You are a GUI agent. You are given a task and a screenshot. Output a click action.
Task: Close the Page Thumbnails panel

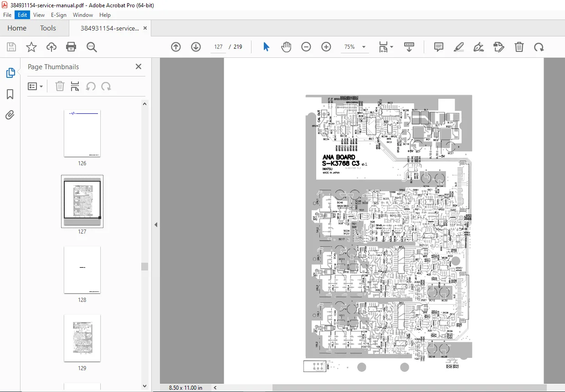pos(139,66)
